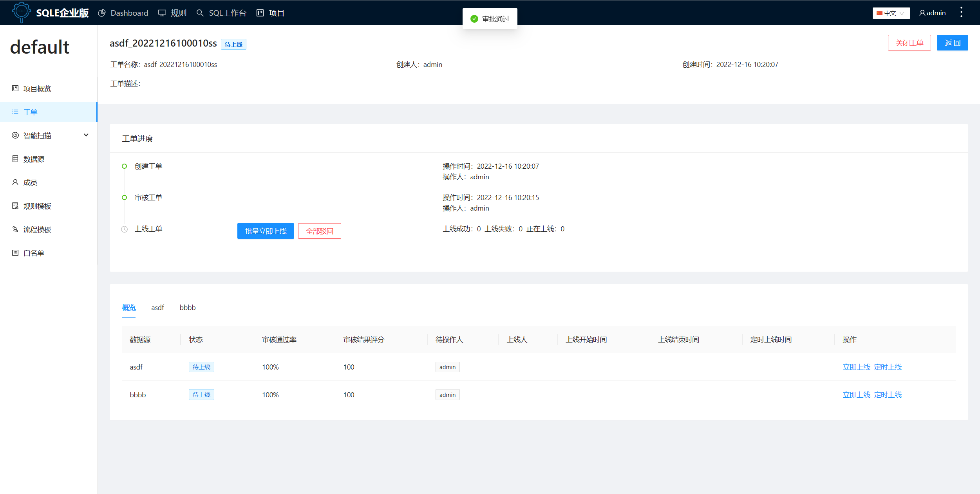Open 数据源 from the sidebar
Image resolution: width=980 pixels, height=494 pixels.
pyautogui.click(x=34, y=159)
